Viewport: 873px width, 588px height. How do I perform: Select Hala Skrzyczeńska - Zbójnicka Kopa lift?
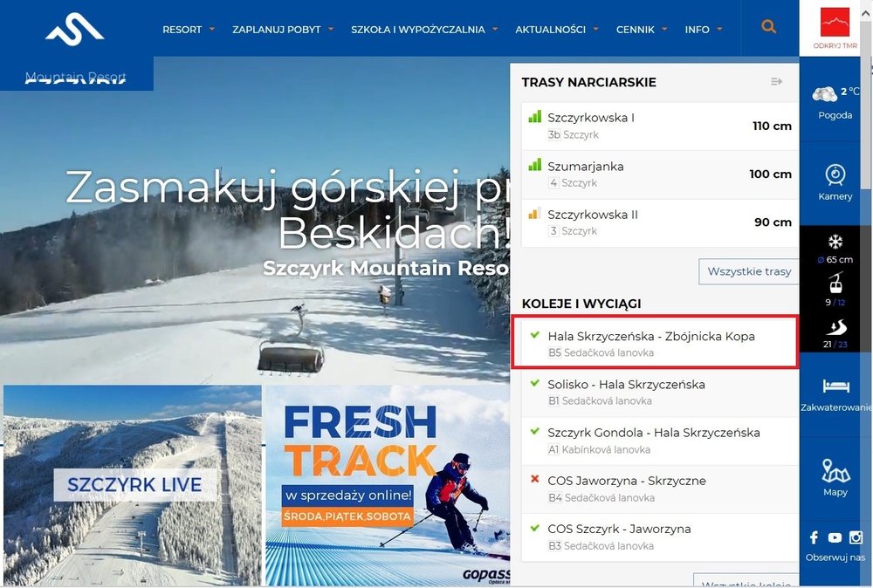coord(655,342)
